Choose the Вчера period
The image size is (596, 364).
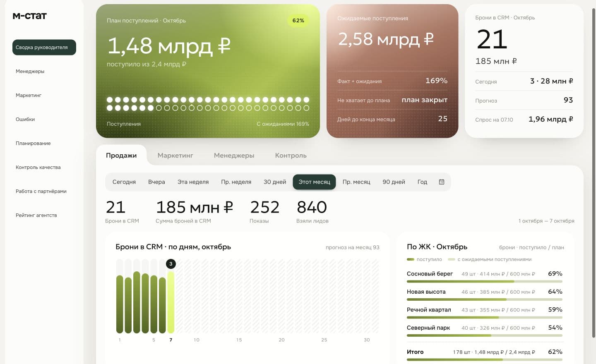[156, 182]
